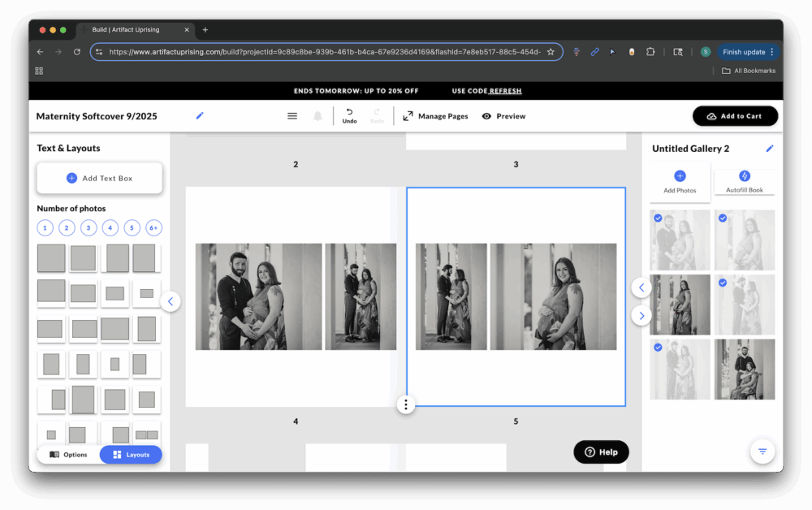
Task: Click the notification bell icon
Action: pyautogui.click(x=317, y=116)
